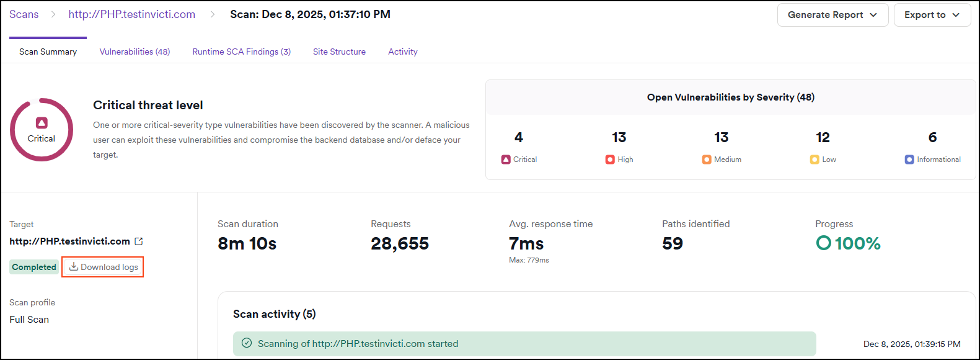The image size is (980, 360).
Task: Go back to Scans via breadcrumb
Action: click(24, 14)
